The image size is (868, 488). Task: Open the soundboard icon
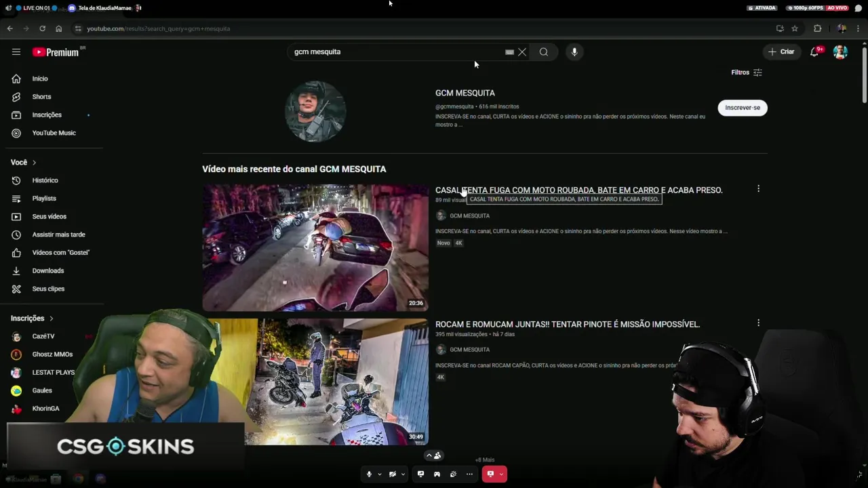[453, 474]
